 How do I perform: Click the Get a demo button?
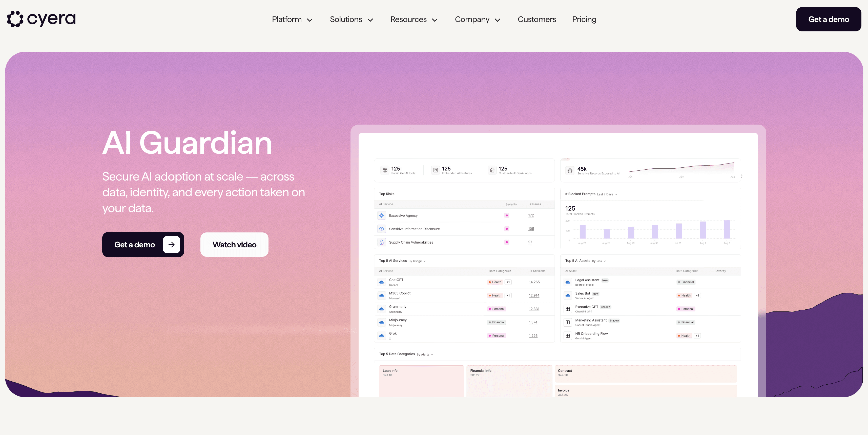click(143, 245)
